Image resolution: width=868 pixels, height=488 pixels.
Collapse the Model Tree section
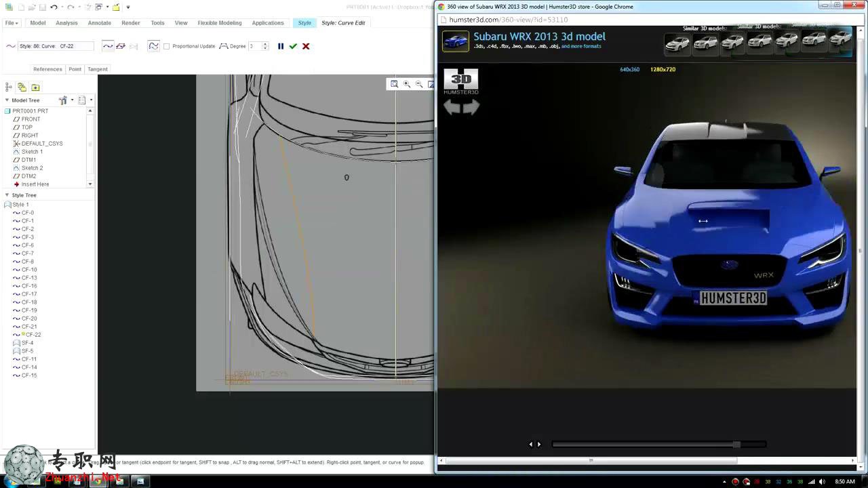(7, 100)
